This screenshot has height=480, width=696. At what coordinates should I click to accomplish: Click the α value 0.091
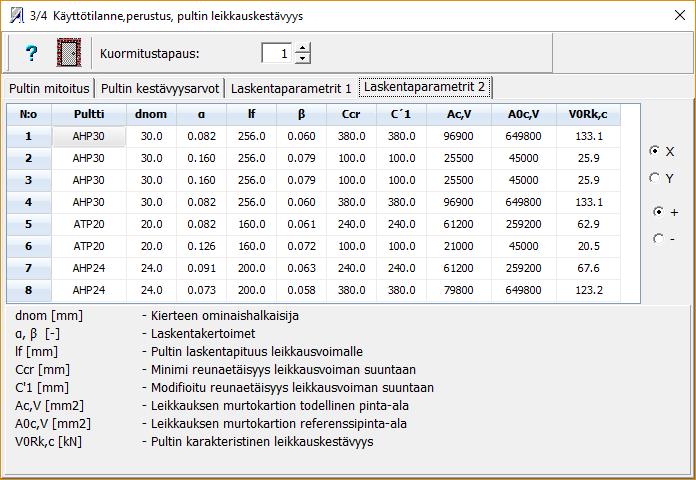pyautogui.click(x=202, y=268)
